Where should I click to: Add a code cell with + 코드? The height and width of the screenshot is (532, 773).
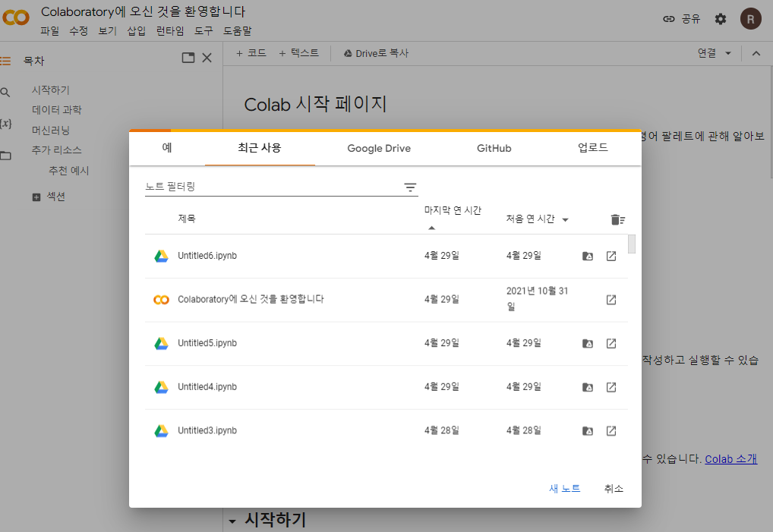point(251,53)
